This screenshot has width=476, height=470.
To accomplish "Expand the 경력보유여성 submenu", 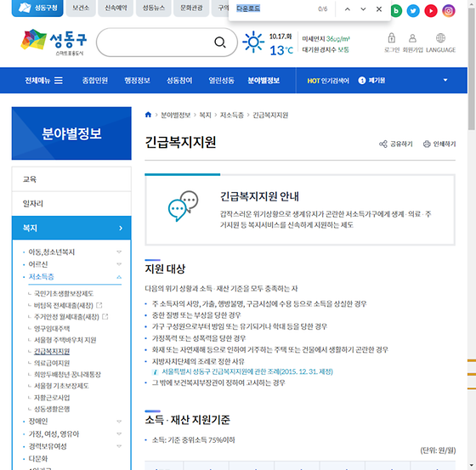I will pos(119,446).
